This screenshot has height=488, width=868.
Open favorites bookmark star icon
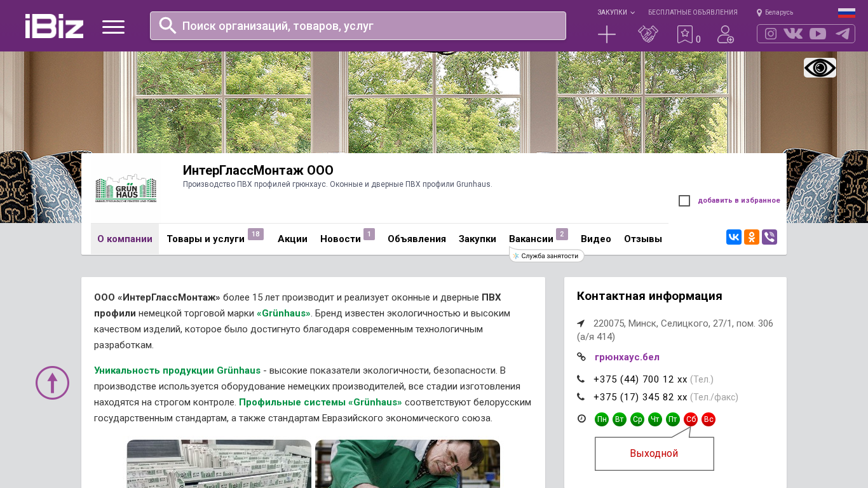684,34
